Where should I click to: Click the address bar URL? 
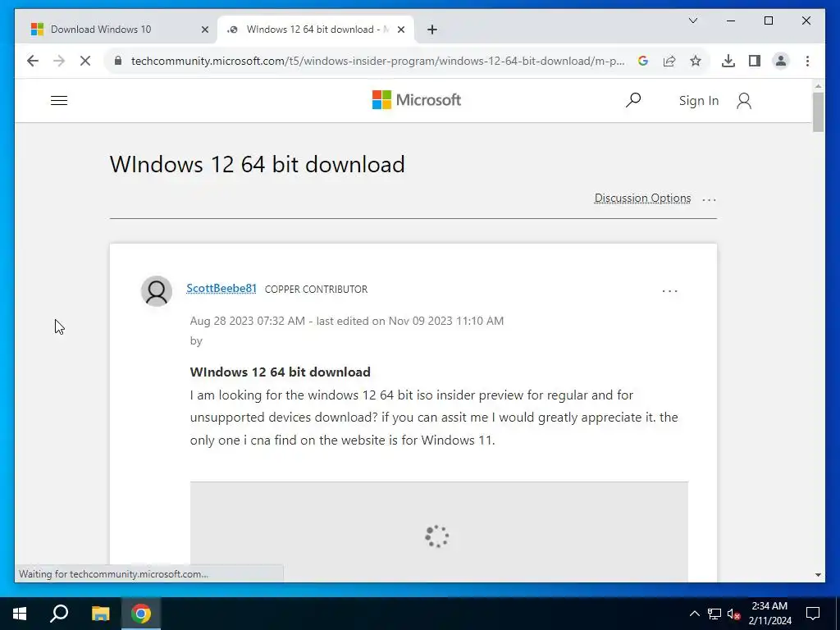tap(377, 61)
